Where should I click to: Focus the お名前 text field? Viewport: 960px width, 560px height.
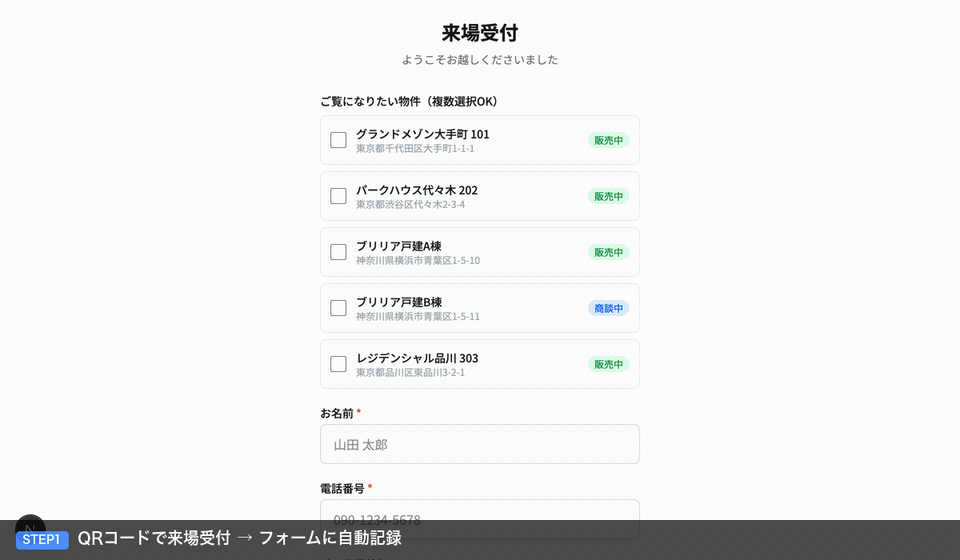pos(480,444)
